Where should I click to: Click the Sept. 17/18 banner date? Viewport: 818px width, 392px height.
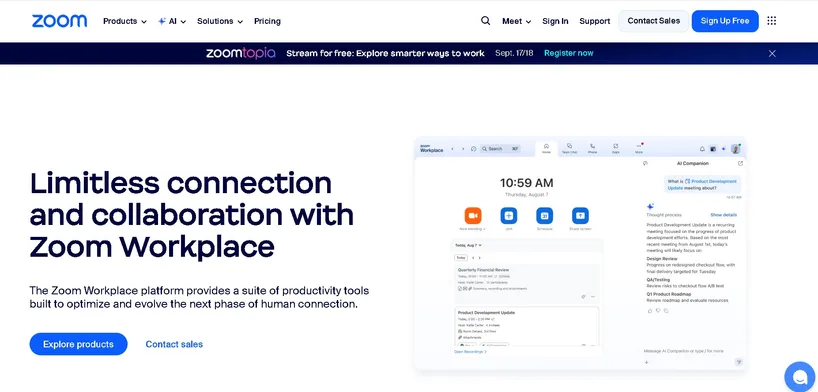[514, 53]
